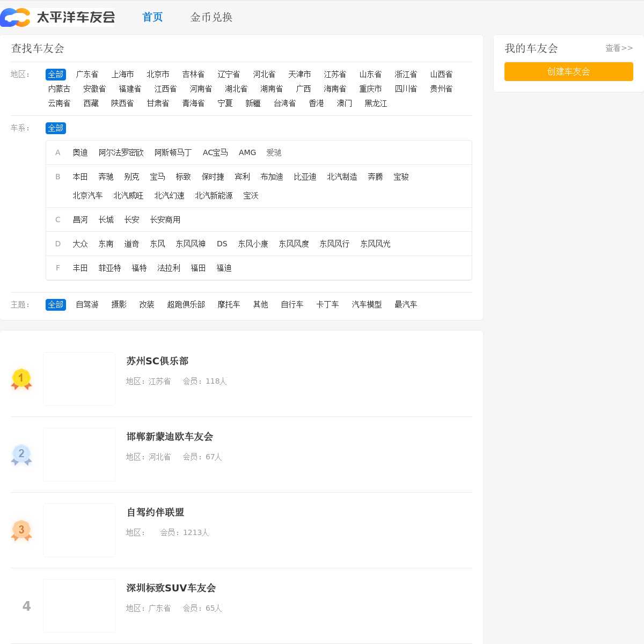Open the 金币兑换 tab
The width and height of the screenshot is (644, 644).
(x=211, y=17)
